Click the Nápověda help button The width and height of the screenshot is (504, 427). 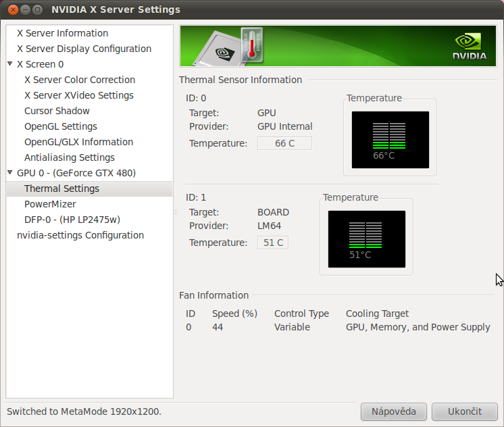394,411
